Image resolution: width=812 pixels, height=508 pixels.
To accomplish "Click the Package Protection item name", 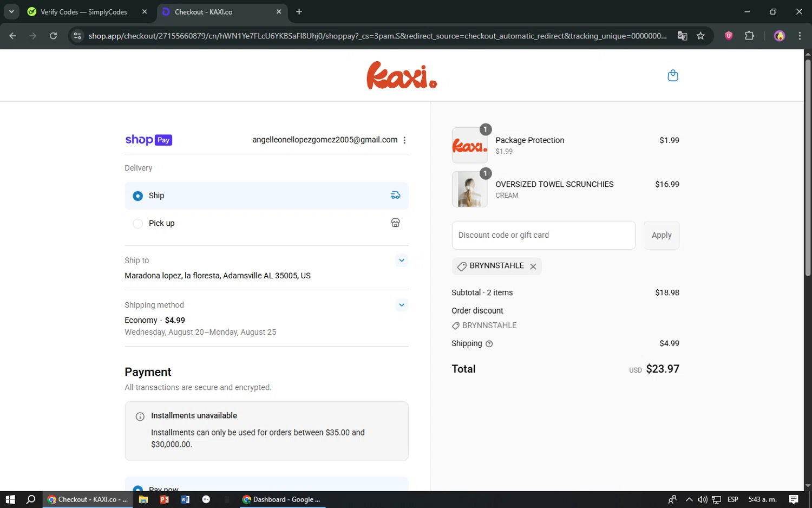I will [529, 140].
